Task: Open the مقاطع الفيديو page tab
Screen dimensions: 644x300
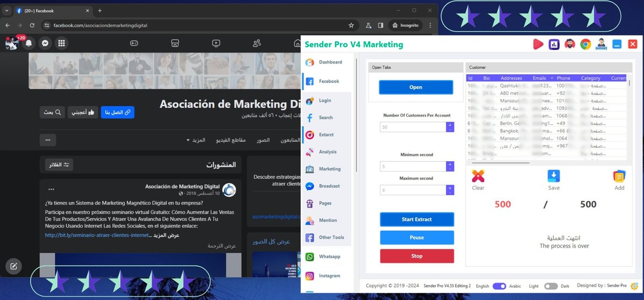Action: coord(231,140)
